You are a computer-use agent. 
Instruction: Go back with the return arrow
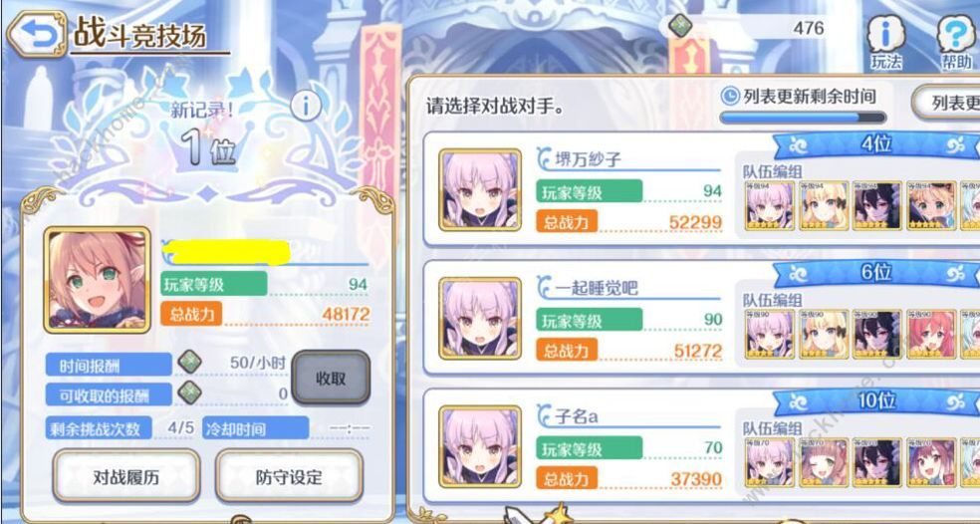(x=36, y=35)
